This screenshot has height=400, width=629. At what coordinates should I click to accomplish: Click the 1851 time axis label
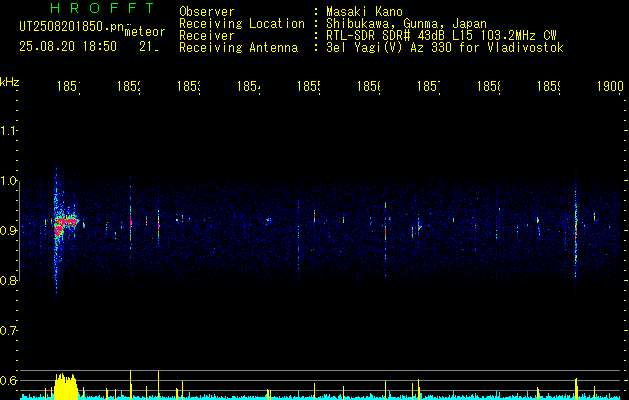68,87
